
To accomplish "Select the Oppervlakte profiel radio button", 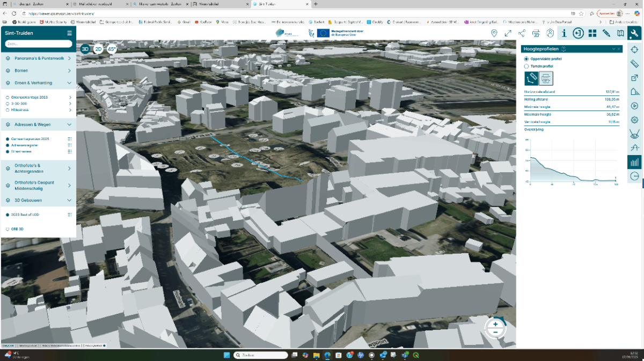I will click(526, 59).
